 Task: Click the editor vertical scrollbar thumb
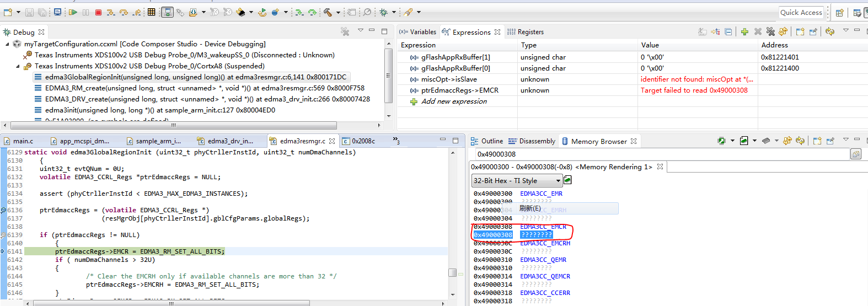(x=452, y=272)
